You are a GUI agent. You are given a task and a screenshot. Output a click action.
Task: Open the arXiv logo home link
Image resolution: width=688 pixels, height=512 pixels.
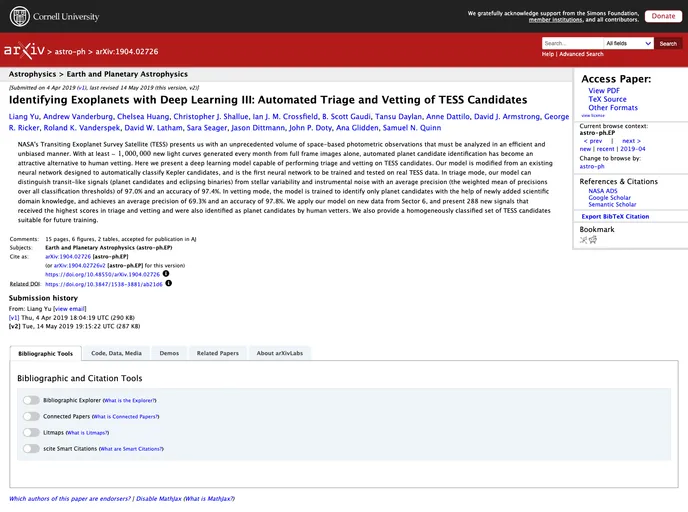click(24, 50)
